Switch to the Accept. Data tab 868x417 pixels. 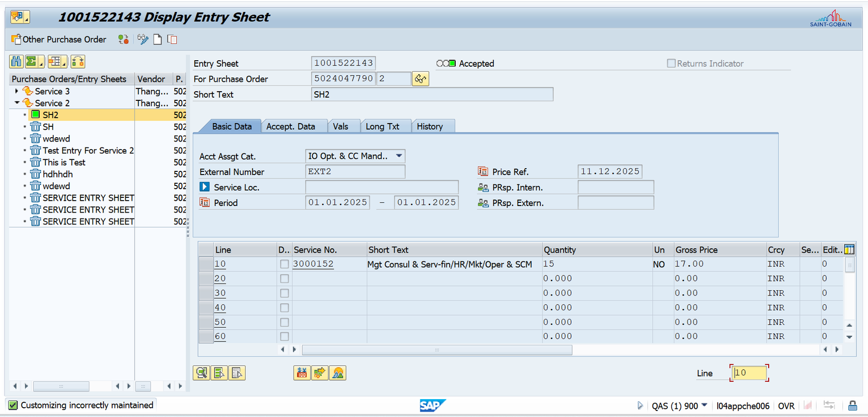pos(291,126)
